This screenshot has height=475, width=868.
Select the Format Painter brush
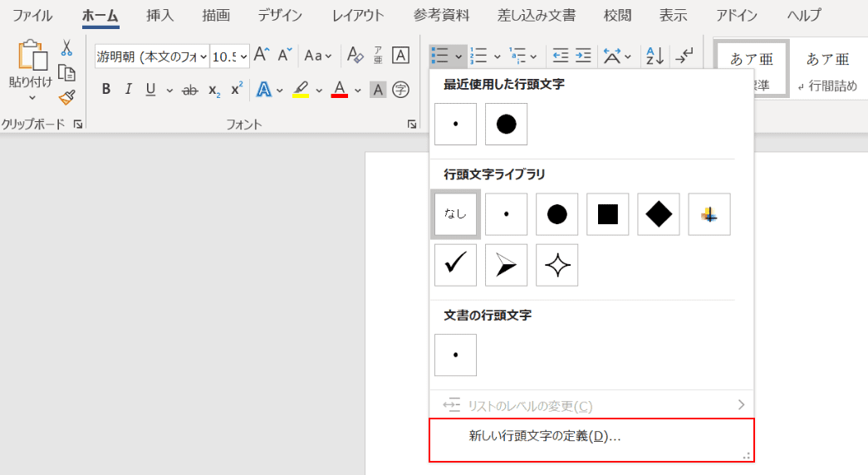[x=66, y=97]
